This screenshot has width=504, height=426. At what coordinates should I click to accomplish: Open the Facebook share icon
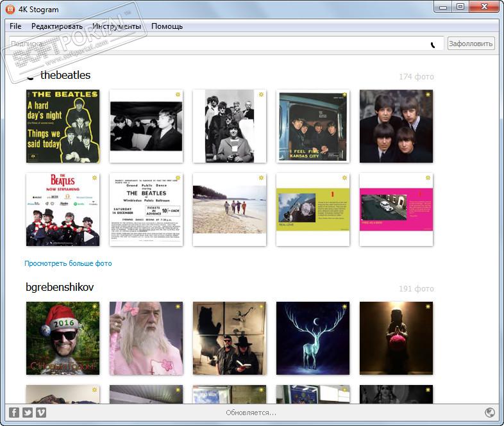coord(14,412)
